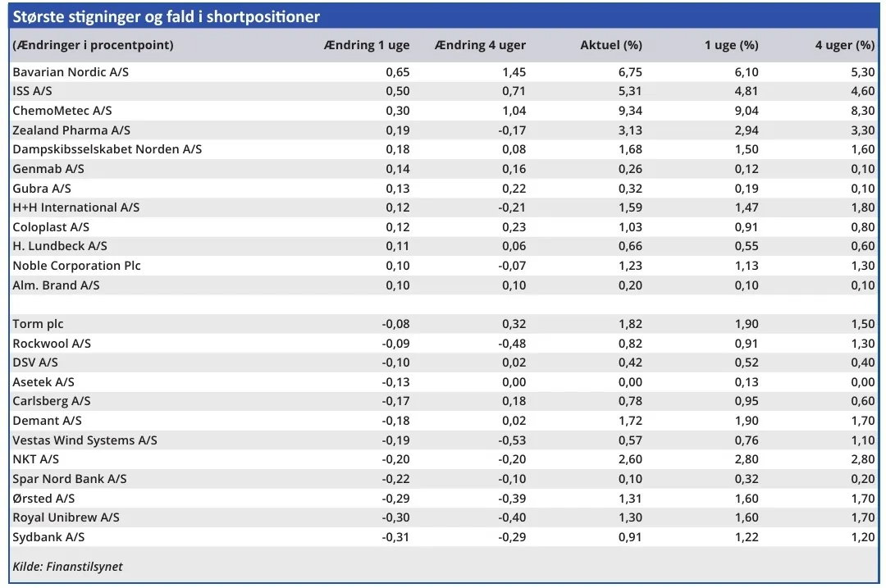The height and width of the screenshot is (588, 886).
Task: Select the Zealand Pharma A/S row label
Action: 71,130
